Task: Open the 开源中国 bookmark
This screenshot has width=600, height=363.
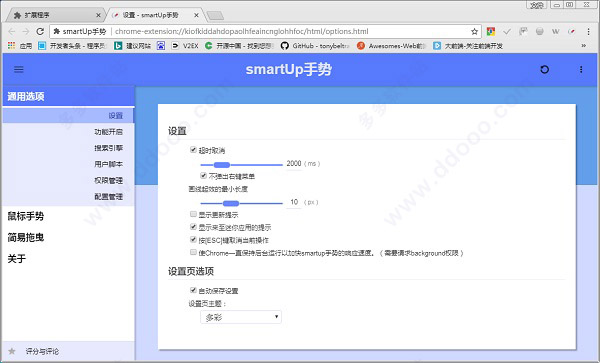Action: (x=239, y=46)
